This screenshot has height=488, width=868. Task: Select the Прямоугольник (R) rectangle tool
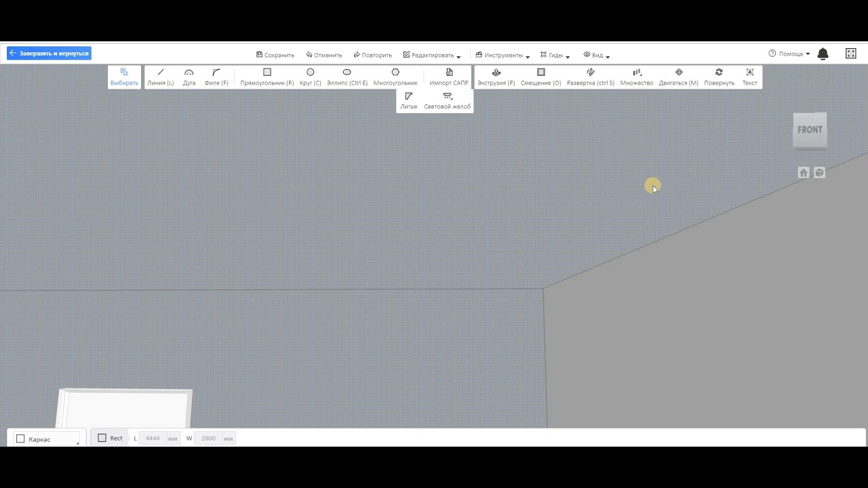click(267, 77)
